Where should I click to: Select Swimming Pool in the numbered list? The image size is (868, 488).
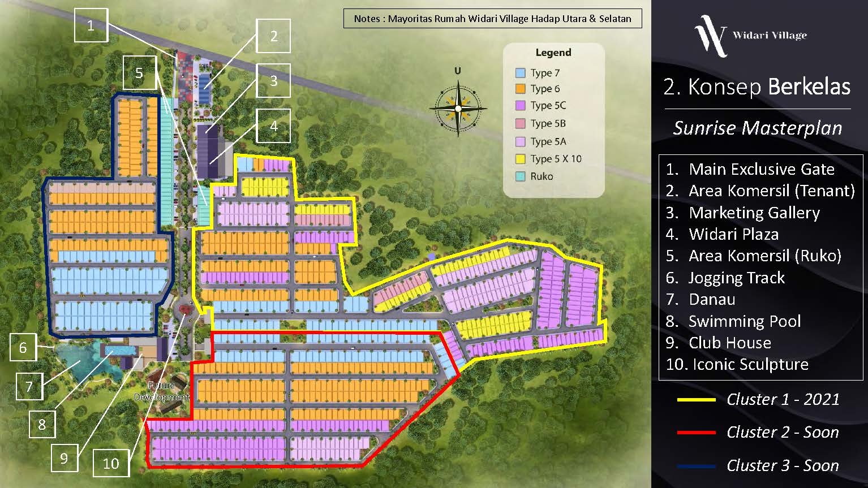[x=744, y=321]
